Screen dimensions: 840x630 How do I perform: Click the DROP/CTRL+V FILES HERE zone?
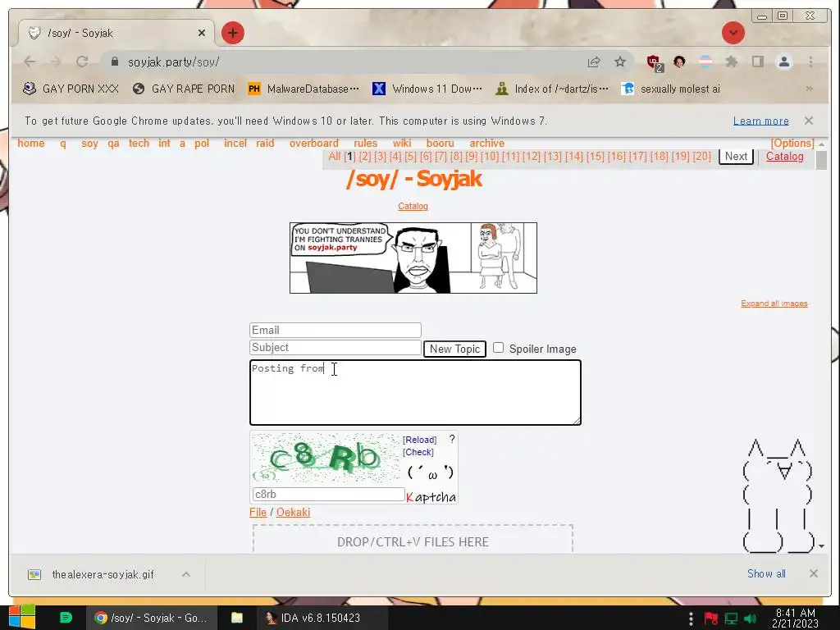[413, 539]
